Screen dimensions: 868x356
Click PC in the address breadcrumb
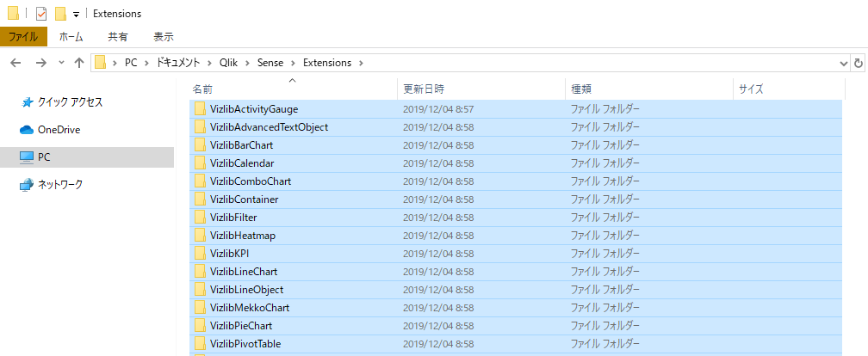click(131, 63)
